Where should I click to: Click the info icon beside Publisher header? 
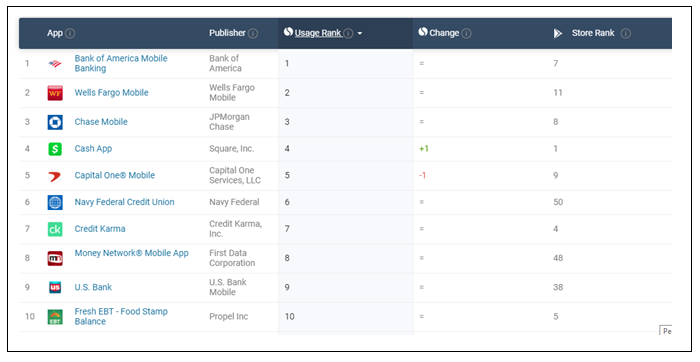tap(253, 33)
